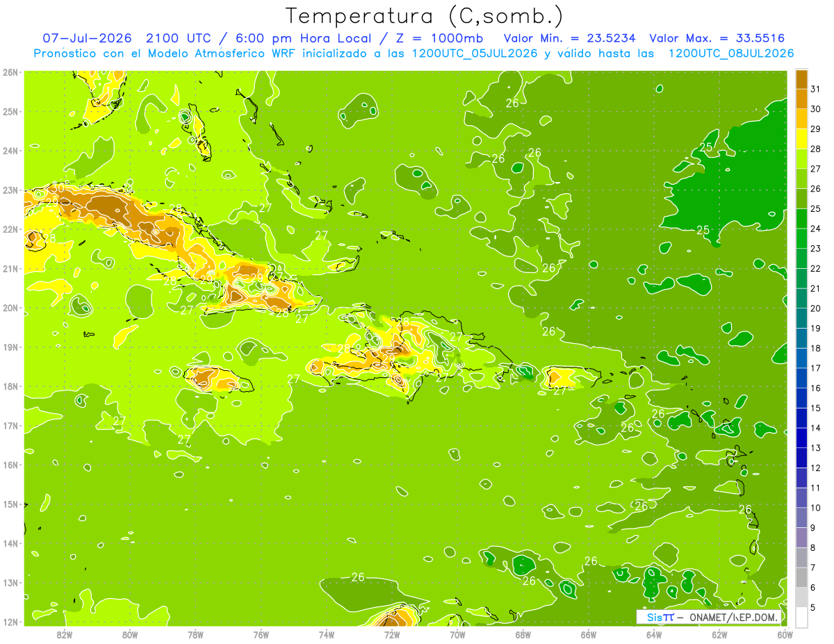Click the "2100 UTC" time label

[x=179, y=38]
